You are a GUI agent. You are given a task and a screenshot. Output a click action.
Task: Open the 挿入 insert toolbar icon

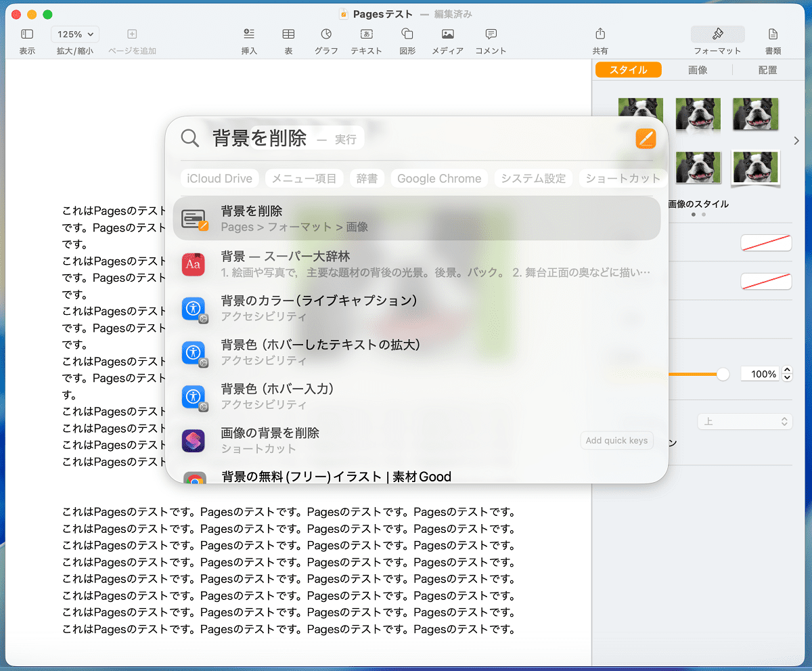249,34
